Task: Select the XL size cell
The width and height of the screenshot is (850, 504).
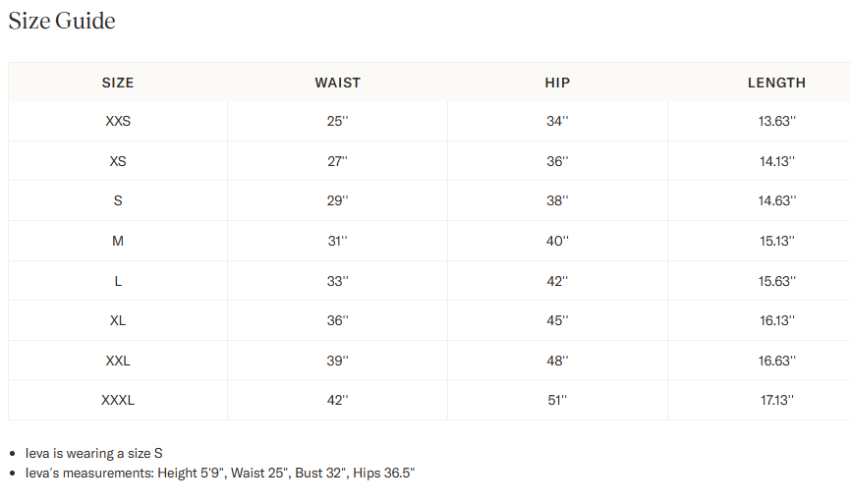Action: (118, 320)
